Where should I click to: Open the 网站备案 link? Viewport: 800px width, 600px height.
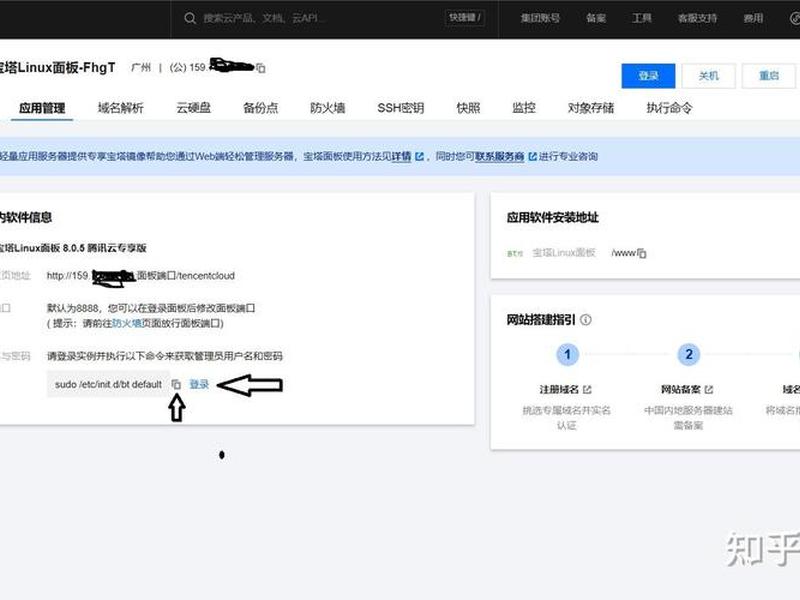pos(681,390)
